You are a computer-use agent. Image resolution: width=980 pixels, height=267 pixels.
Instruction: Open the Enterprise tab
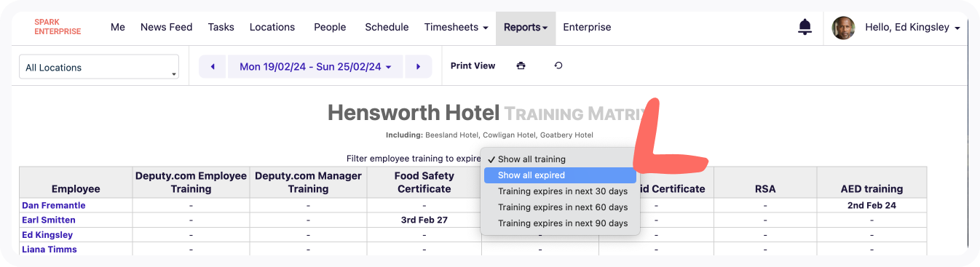587,28
